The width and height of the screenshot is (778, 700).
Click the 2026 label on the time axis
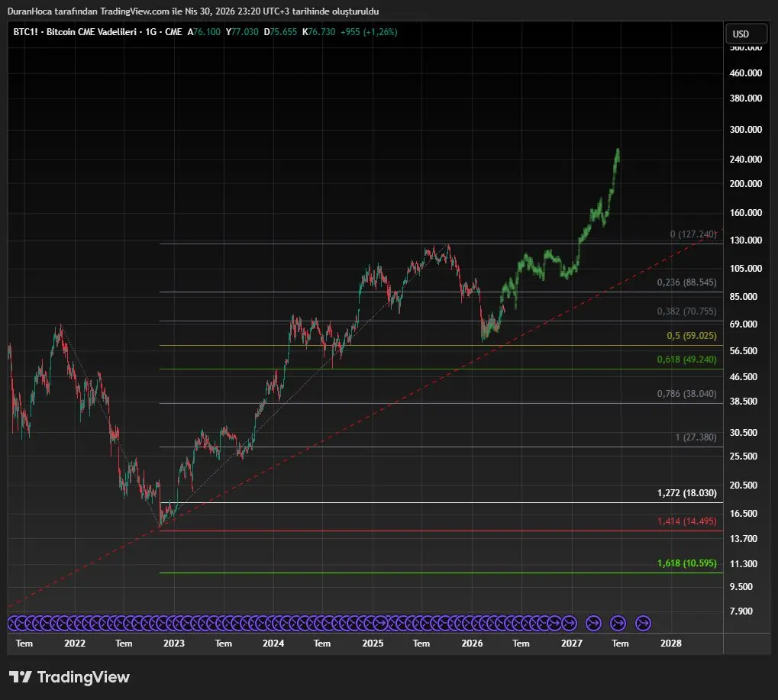(472, 643)
